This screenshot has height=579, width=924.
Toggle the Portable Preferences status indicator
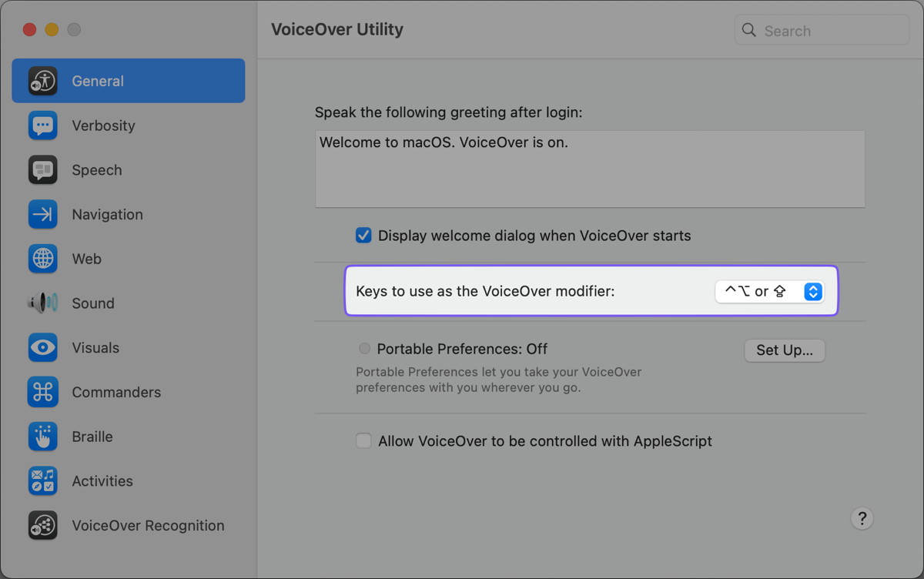(x=364, y=349)
